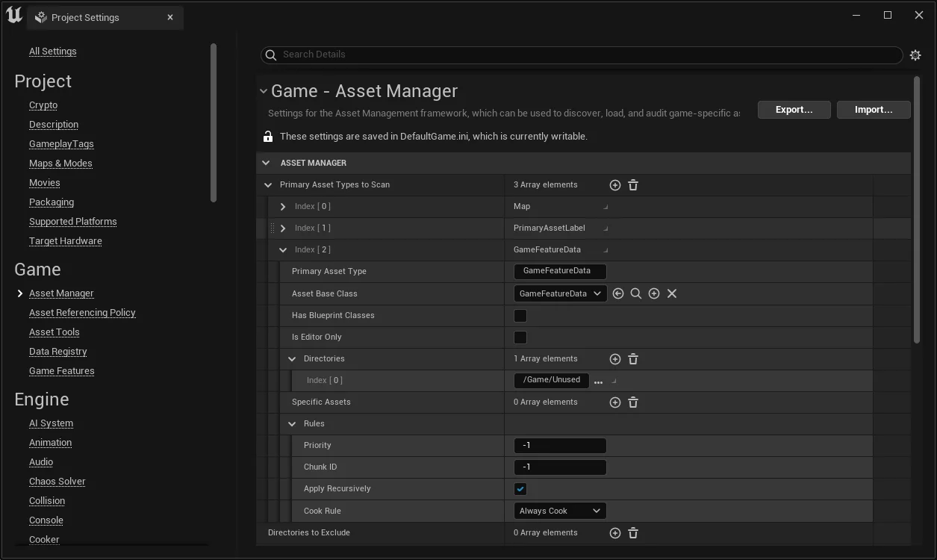Open the Asset Referencing Policy settings page

click(x=82, y=313)
